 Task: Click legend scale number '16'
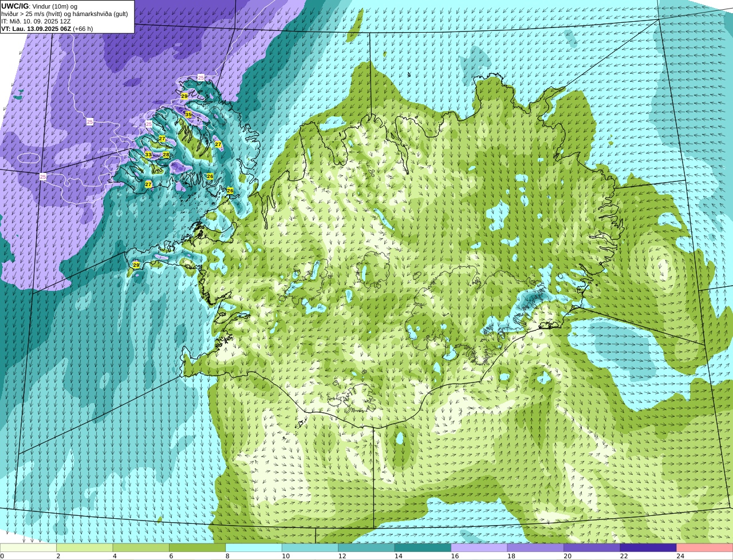[455, 556]
